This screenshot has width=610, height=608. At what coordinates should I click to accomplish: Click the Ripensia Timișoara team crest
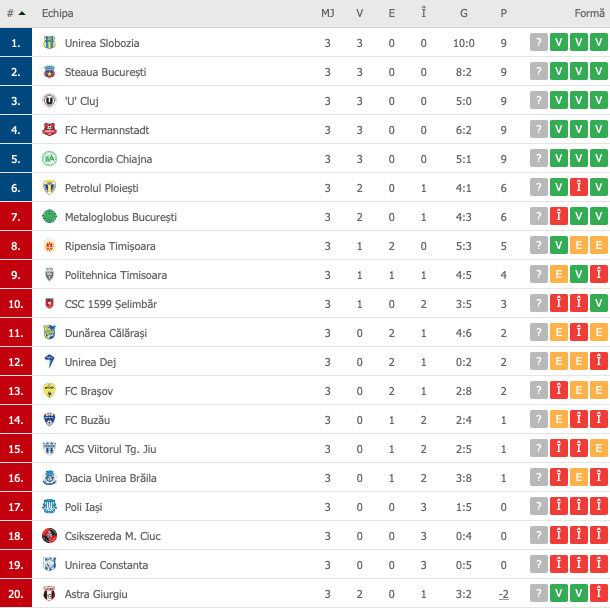click(x=50, y=246)
